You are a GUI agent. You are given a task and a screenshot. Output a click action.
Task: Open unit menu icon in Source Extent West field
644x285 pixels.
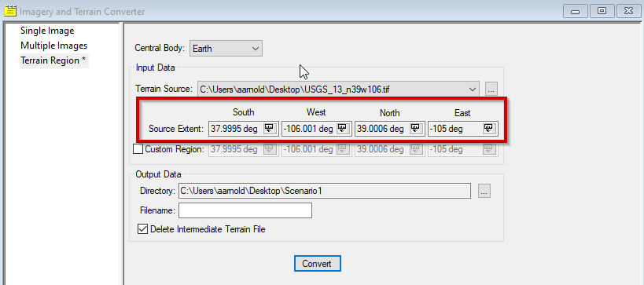coord(343,129)
